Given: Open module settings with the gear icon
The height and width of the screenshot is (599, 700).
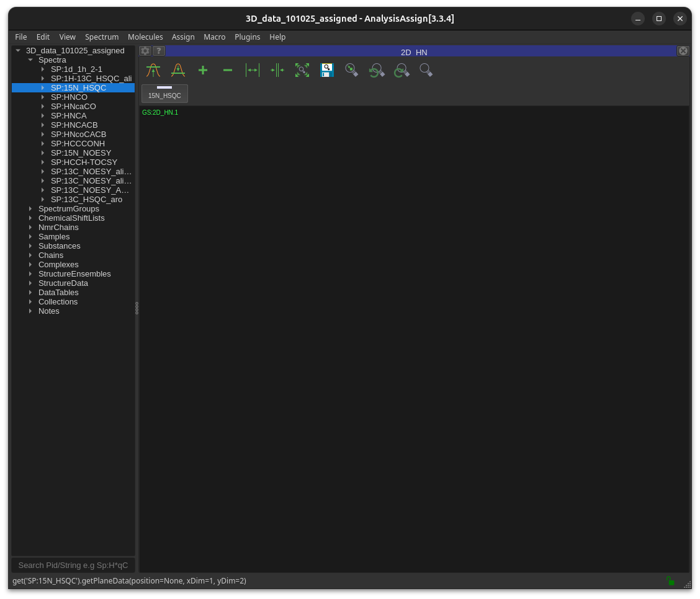Looking at the screenshot, I should tap(145, 51).
